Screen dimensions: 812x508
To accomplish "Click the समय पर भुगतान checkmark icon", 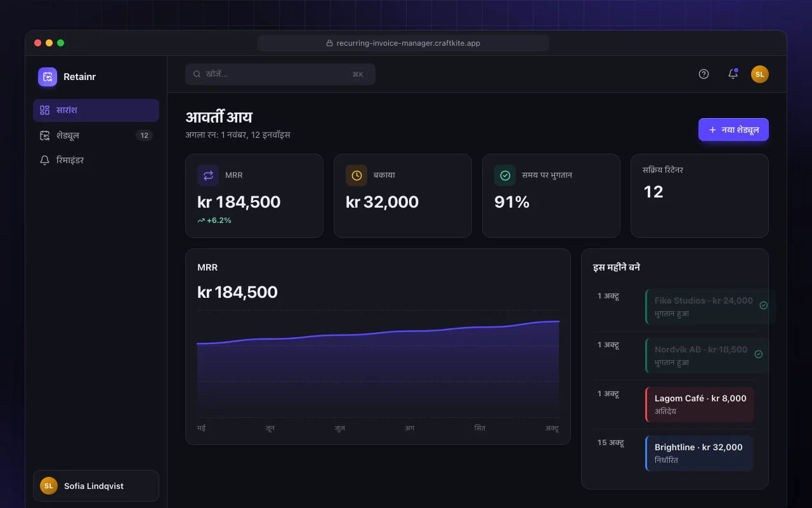I will [505, 175].
